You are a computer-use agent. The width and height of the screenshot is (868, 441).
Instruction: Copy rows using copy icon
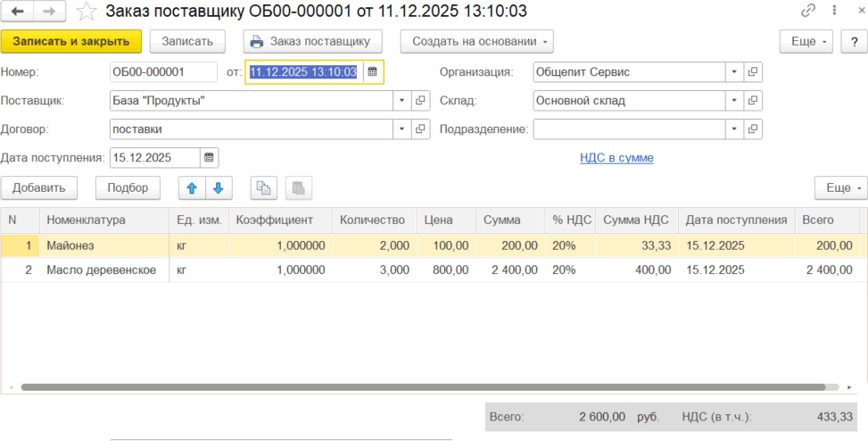[263, 187]
